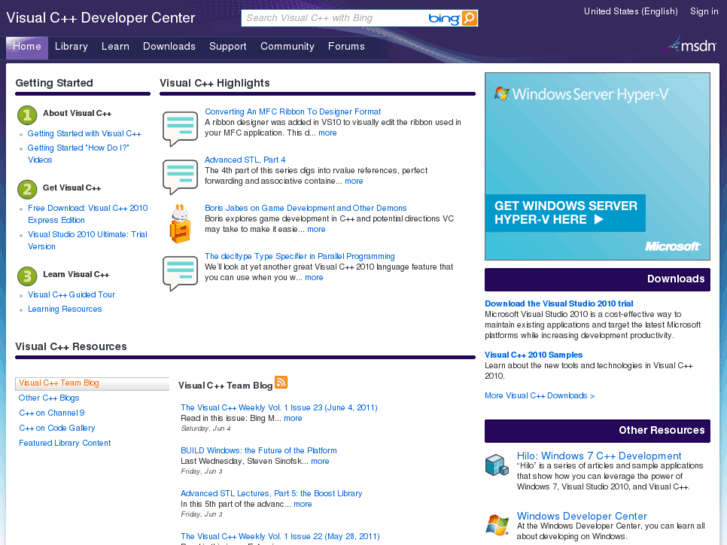
Task: Click the speech bubble icon beside Advanced STL Part 4
Action: pyautogui.click(x=180, y=176)
